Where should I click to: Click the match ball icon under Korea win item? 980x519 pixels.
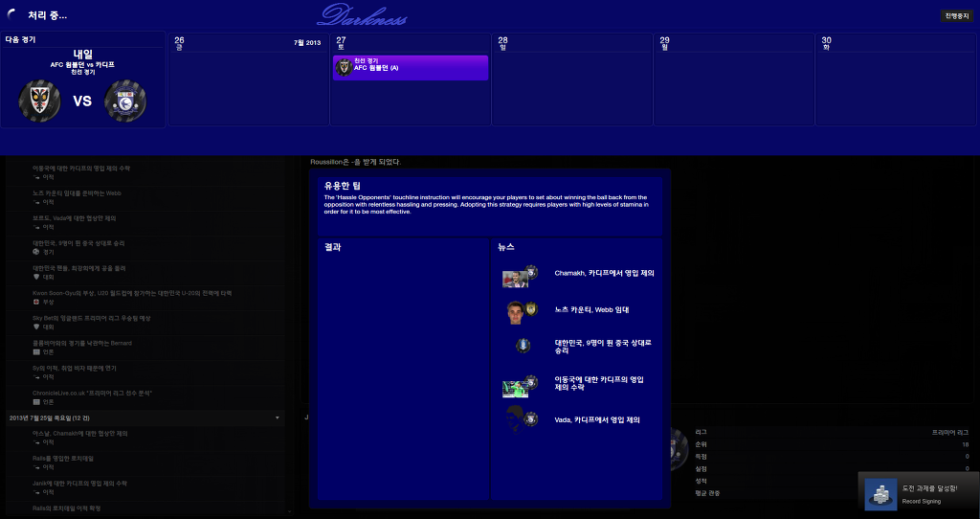pyautogui.click(x=36, y=252)
